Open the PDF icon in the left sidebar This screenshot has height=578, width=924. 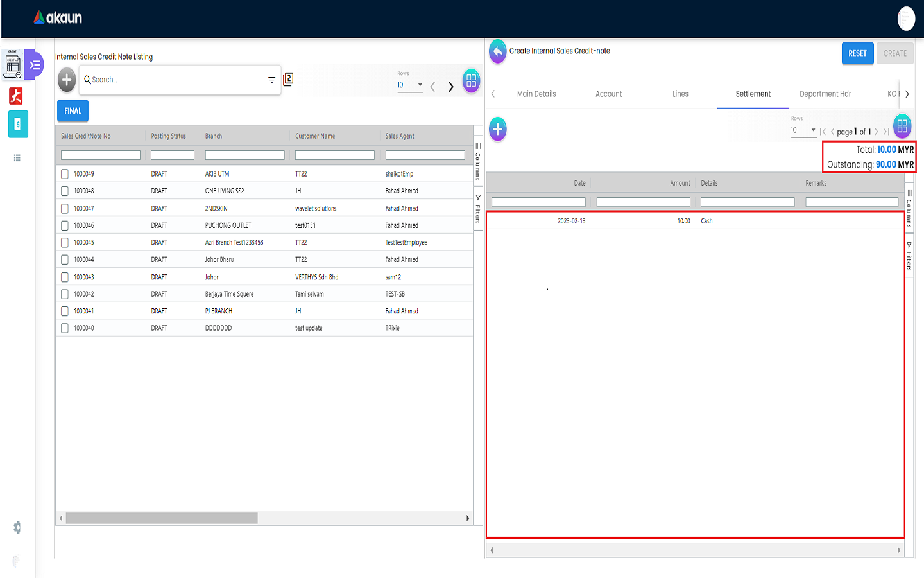16,96
